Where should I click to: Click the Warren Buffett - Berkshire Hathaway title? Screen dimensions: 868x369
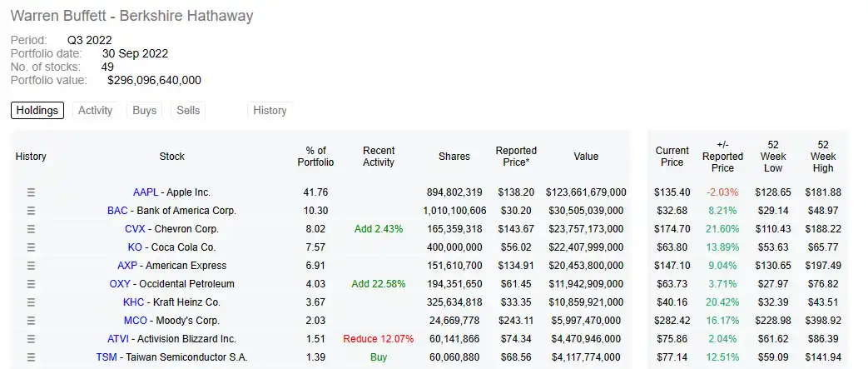pyautogui.click(x=131, y=16)
